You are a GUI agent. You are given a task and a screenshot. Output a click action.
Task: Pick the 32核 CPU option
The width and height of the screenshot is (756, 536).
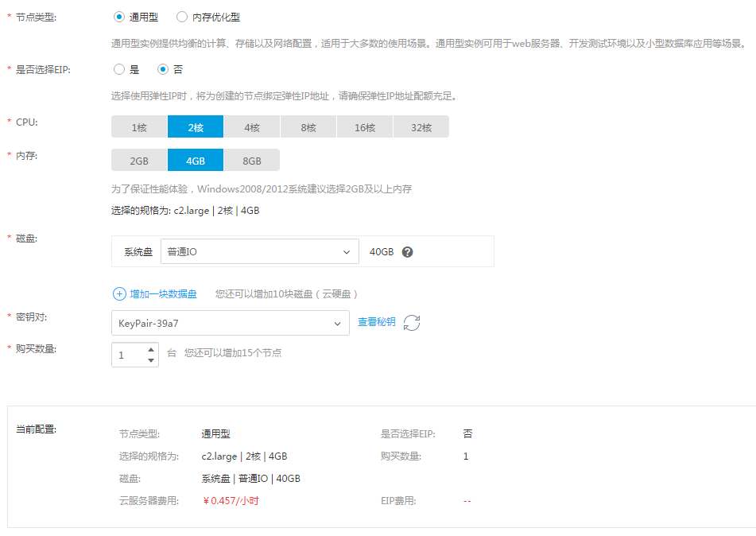click(x=421, y=127)
